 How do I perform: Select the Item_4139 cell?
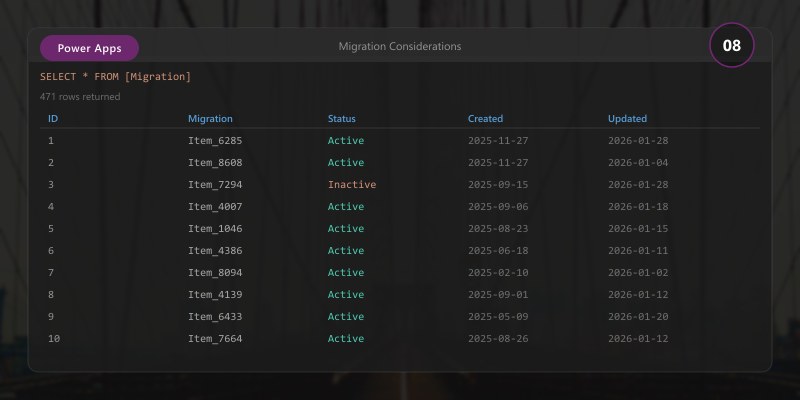[215, 294]
